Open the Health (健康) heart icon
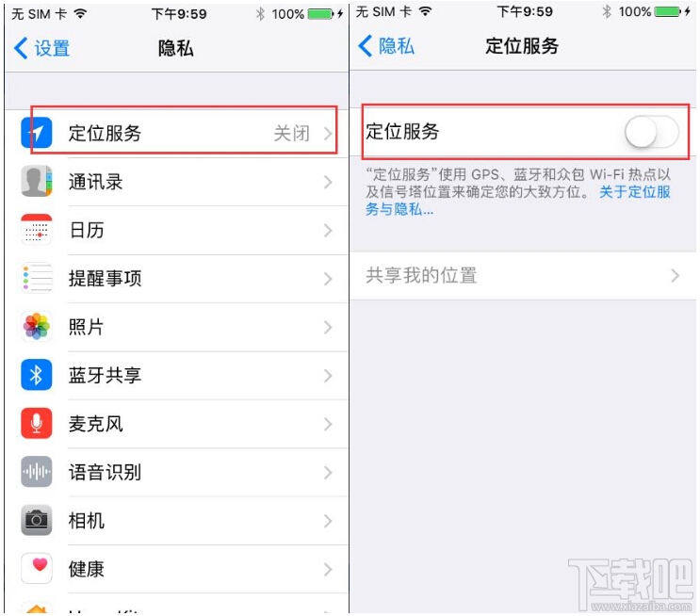 click(36, 569)
